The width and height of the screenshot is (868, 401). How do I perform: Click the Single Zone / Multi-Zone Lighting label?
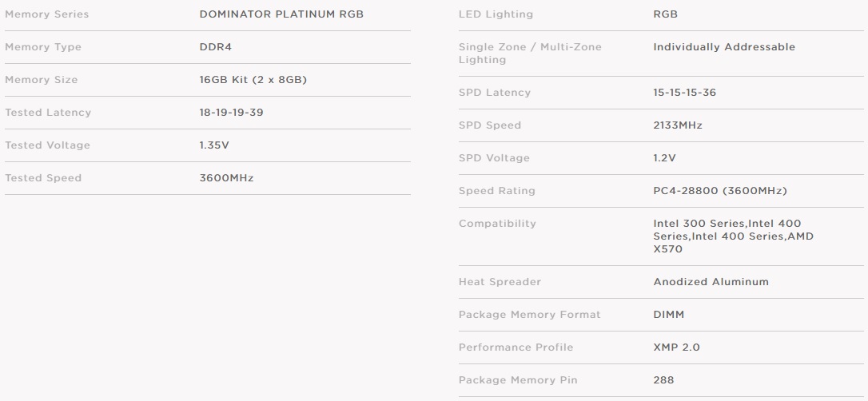click(530, 53)
